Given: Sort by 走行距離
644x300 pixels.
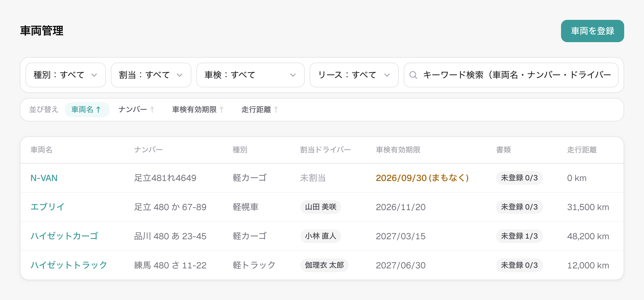Looking at the screenshot, I should coord(260,110).
